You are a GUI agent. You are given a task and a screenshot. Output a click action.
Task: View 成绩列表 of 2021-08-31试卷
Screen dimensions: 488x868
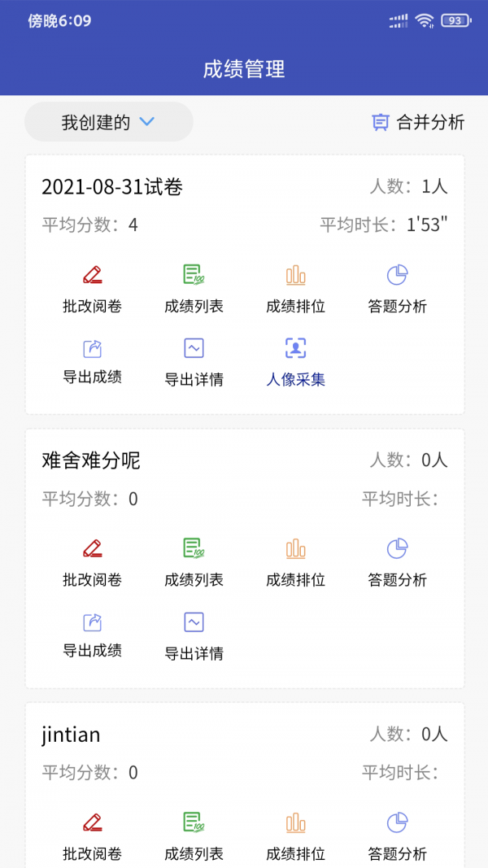[193, 286]
